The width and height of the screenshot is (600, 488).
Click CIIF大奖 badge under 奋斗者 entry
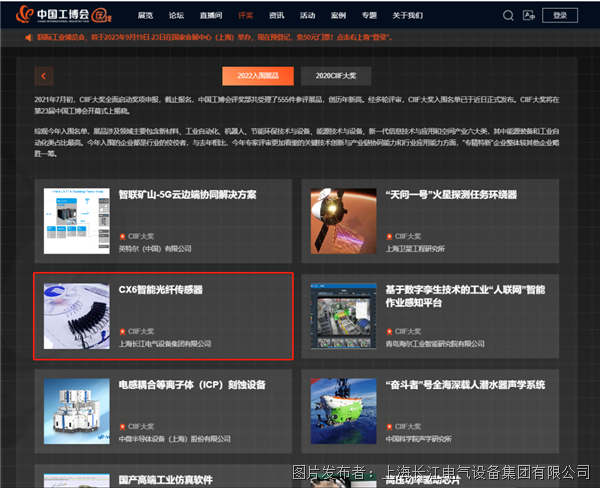404,426
